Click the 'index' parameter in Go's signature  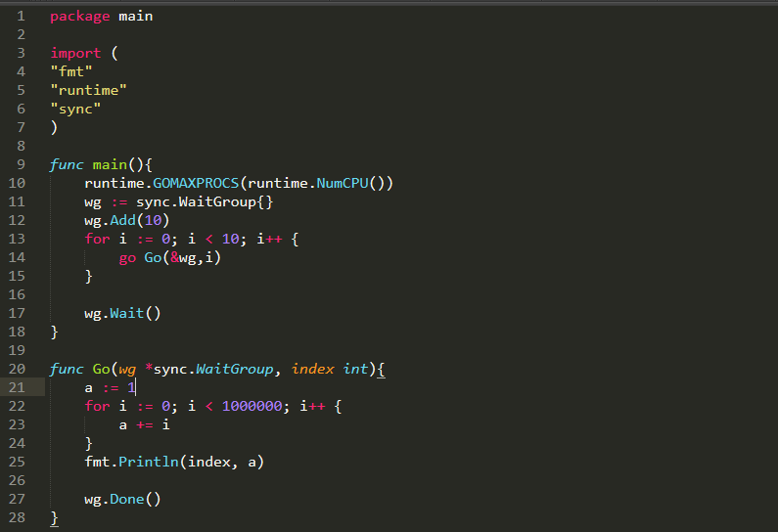click(x=312, y=369)
